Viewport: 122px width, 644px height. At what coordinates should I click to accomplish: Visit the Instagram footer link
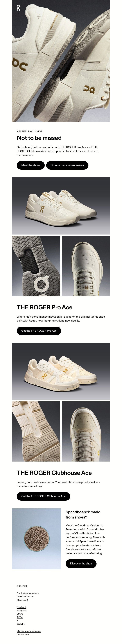point(22,611)
